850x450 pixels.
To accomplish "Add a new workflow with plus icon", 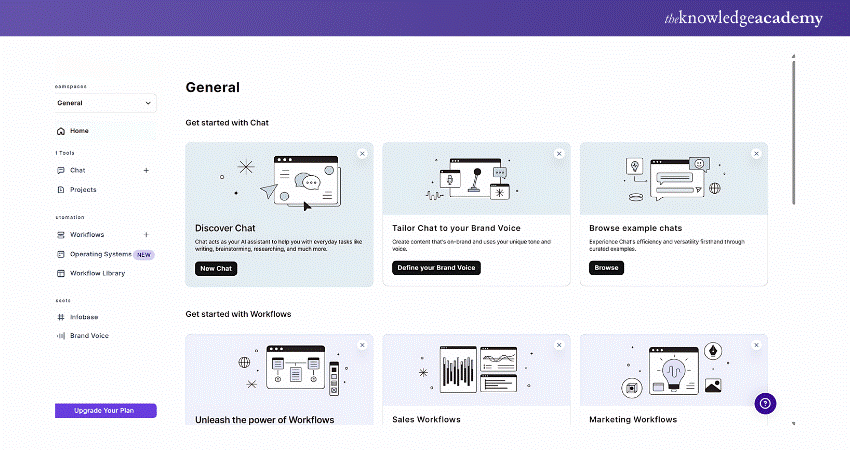I will coord(146,234).
